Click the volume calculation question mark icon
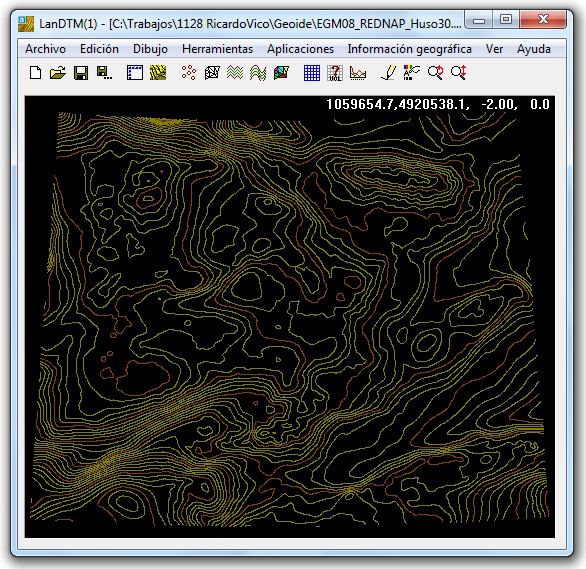Screen dimensions: 586x569 [335, 73]
